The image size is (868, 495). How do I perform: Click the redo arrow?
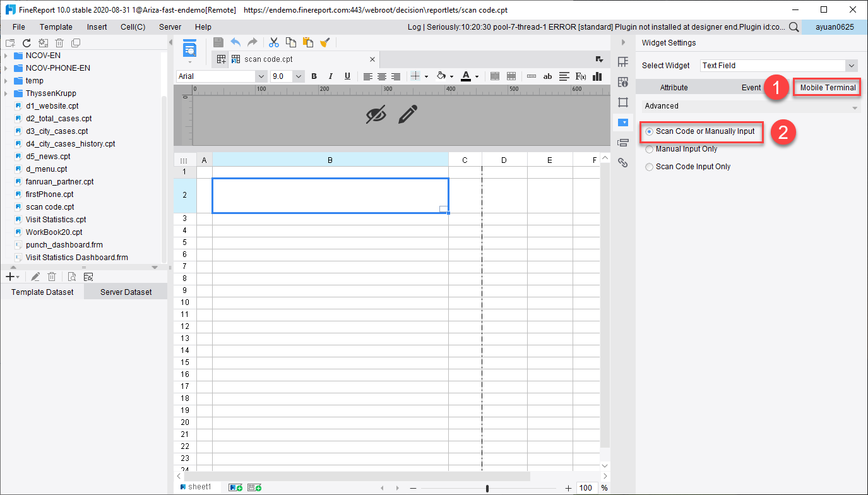click(252, 42)
